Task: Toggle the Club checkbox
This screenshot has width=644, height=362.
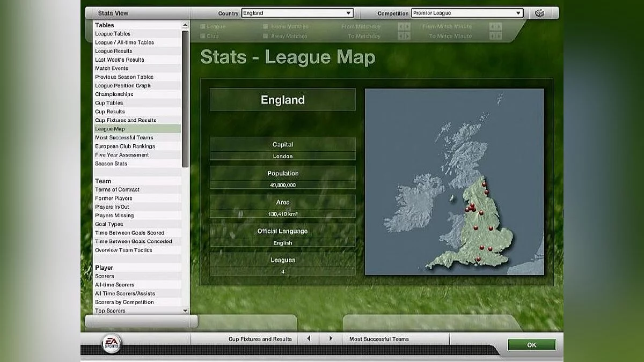Action: pyautogui.click(x=203, y=36)
